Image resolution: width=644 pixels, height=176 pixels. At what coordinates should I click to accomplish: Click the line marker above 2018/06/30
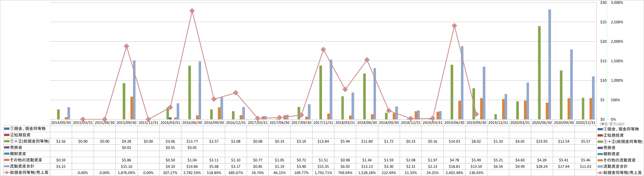pyautogui.click(x=367, y=60)
